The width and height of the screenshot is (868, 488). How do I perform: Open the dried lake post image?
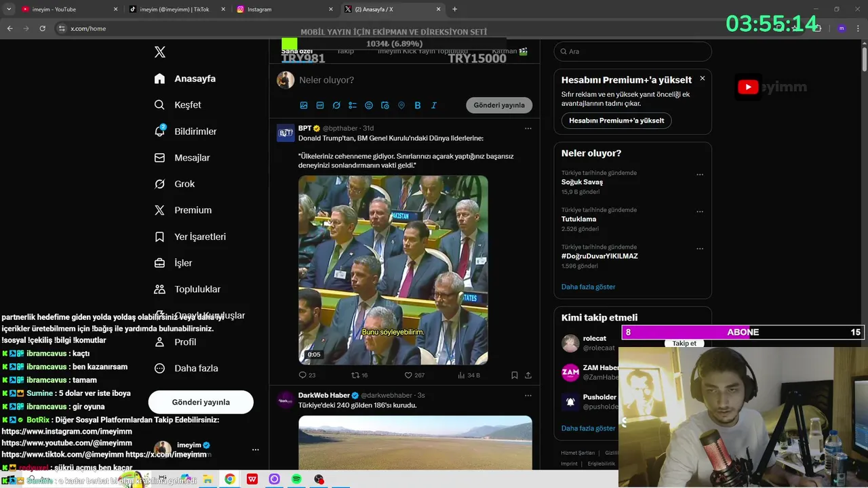pyautogui.click(x=415, y=443)
